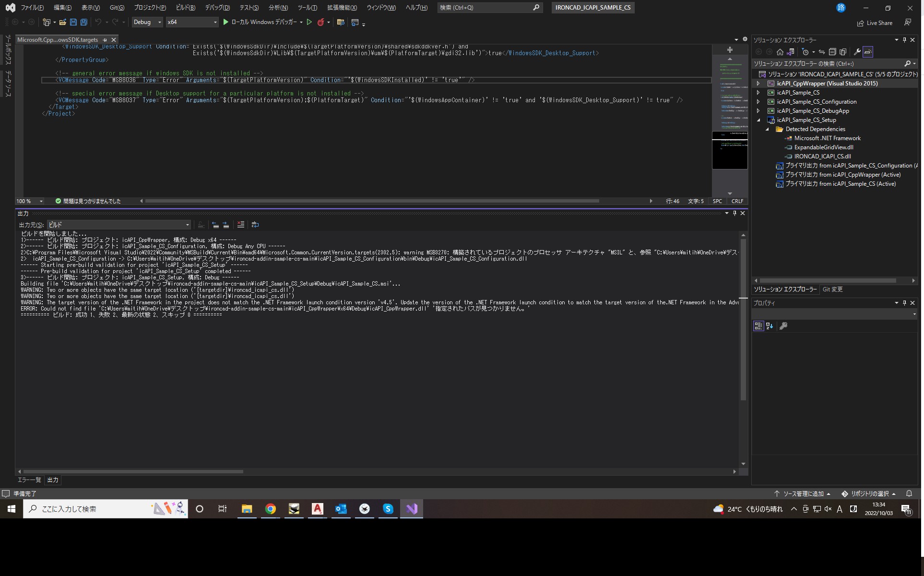This screenshot has width=924, height=576.
Task: Click Collapse All in Solution Explorer
Action: [832, 52]
